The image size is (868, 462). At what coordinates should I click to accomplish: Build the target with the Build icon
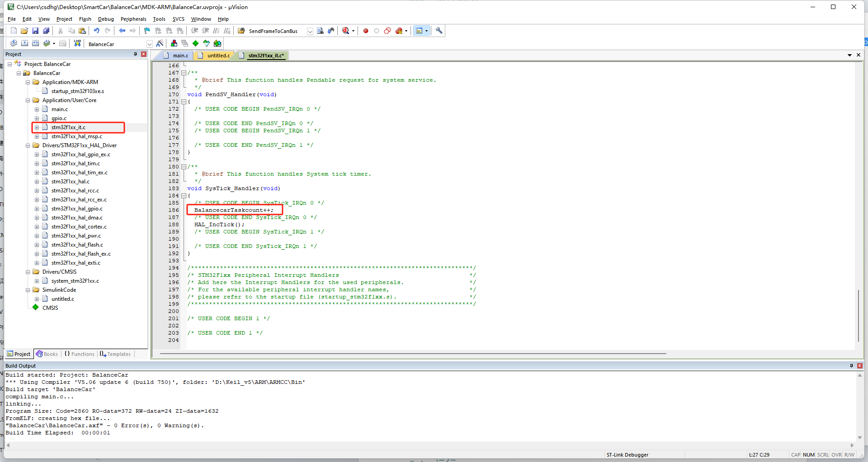coord(24,43)
